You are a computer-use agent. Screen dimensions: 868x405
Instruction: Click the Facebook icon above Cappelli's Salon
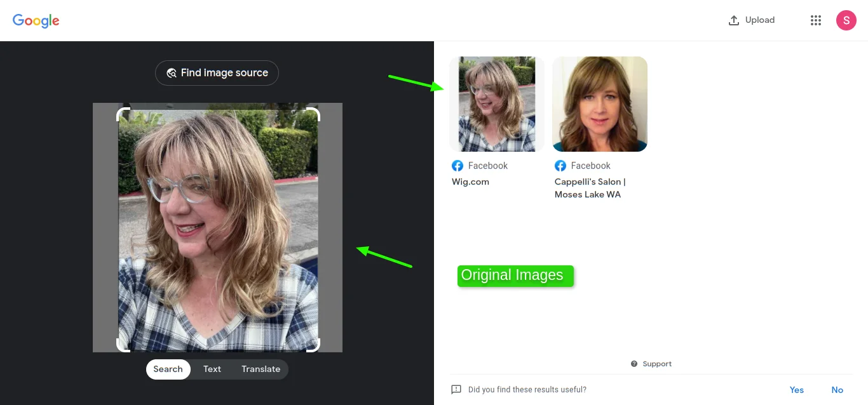(x=560, y=166)
